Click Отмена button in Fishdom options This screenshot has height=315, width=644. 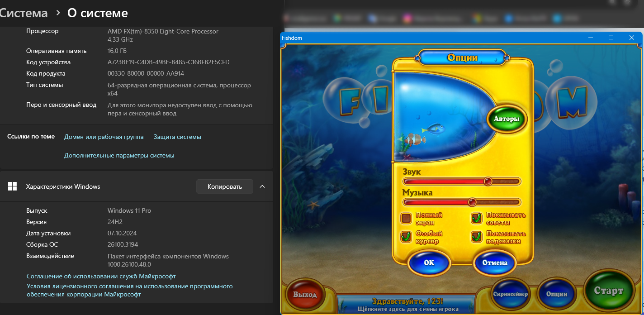(x=495, y=263)
